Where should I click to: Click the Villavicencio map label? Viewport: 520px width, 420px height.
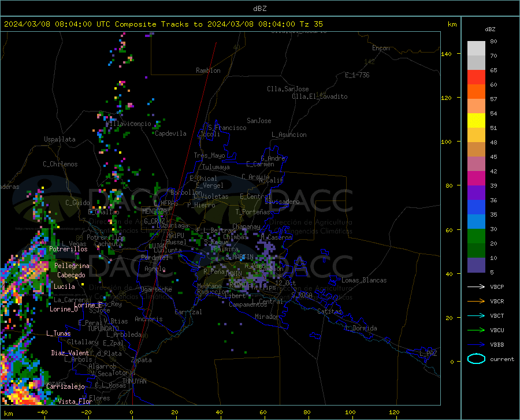pyautogui.click(x=128, y=124)
